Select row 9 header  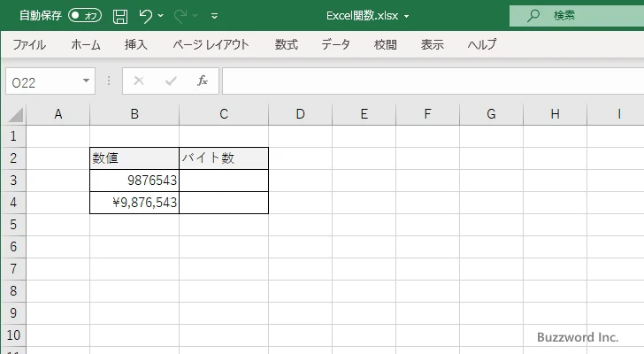[x=13, y=313]
